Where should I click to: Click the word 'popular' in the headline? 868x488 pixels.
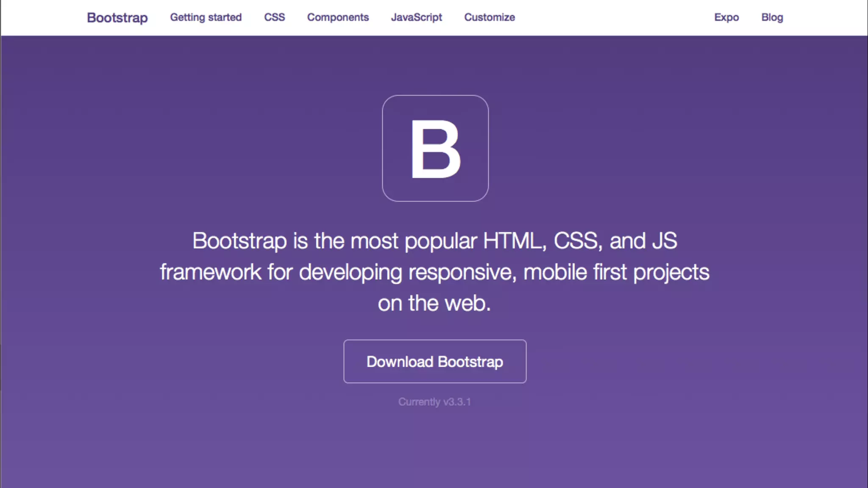(x=441, y=241)
